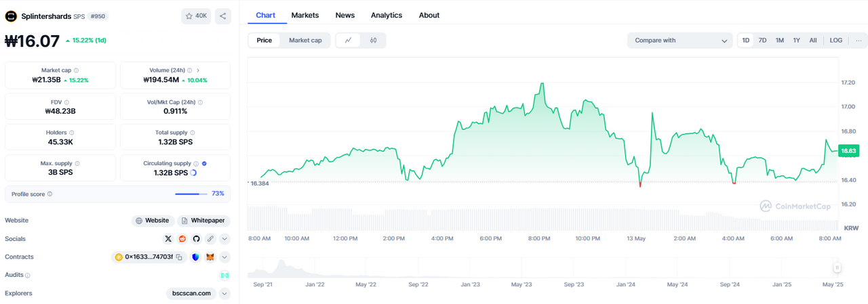Expand Volume (24h) details arrow

click(198, 70)
